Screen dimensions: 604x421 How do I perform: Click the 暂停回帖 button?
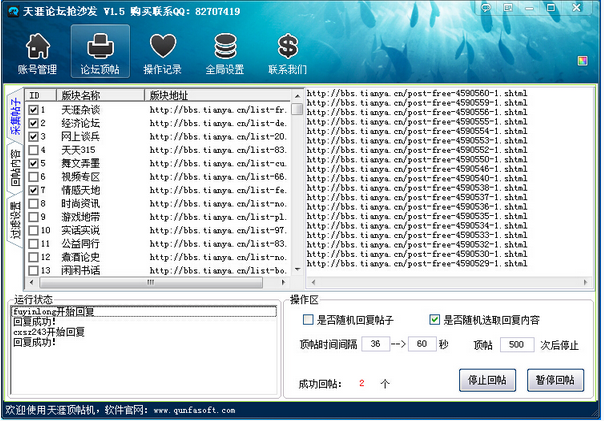(555, 380)
